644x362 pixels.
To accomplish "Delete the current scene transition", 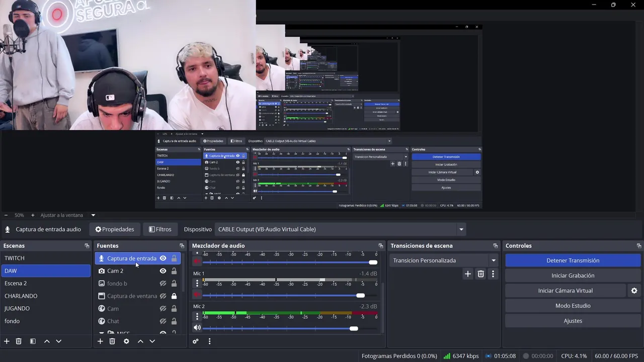I will click(481, 274).
